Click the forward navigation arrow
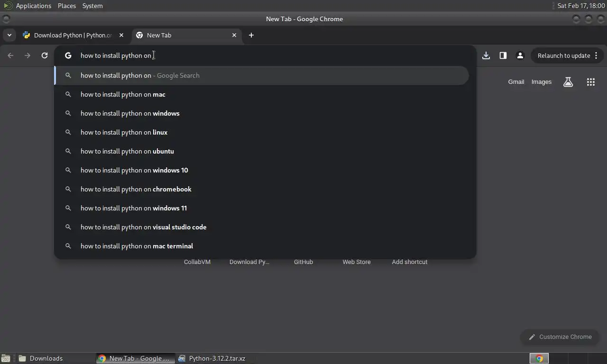The image size is (607, 364). point(28,55)
